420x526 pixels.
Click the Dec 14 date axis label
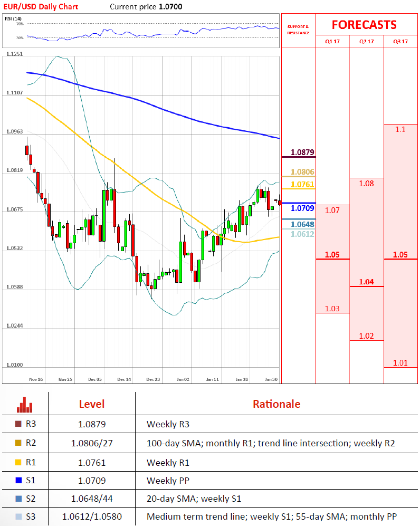[x=124, y=379]
